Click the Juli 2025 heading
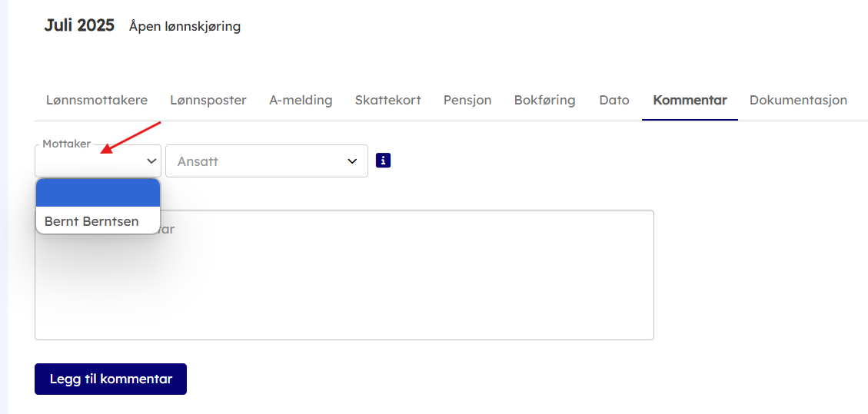868x414 pixels. tap(79, 25)
